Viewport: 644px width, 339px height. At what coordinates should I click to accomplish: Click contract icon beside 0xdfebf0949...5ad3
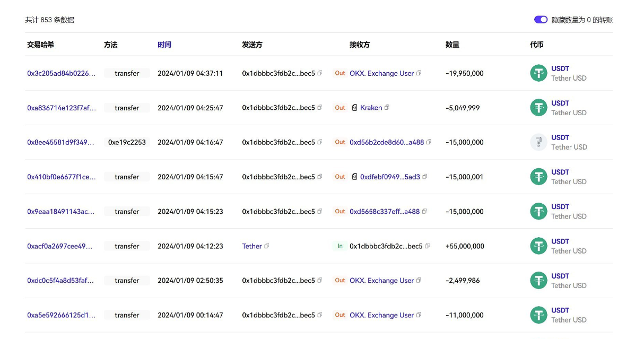click(355, 177)
